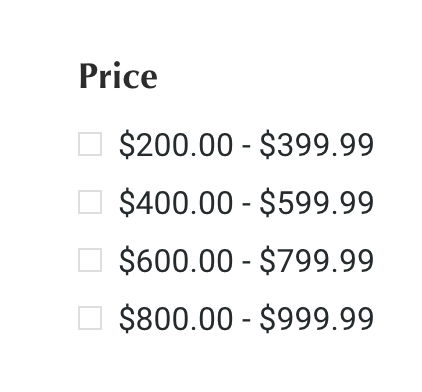Check the $200.00 - $399.99 checkbox
422x392 pixels.
click(x=90, y=144)
